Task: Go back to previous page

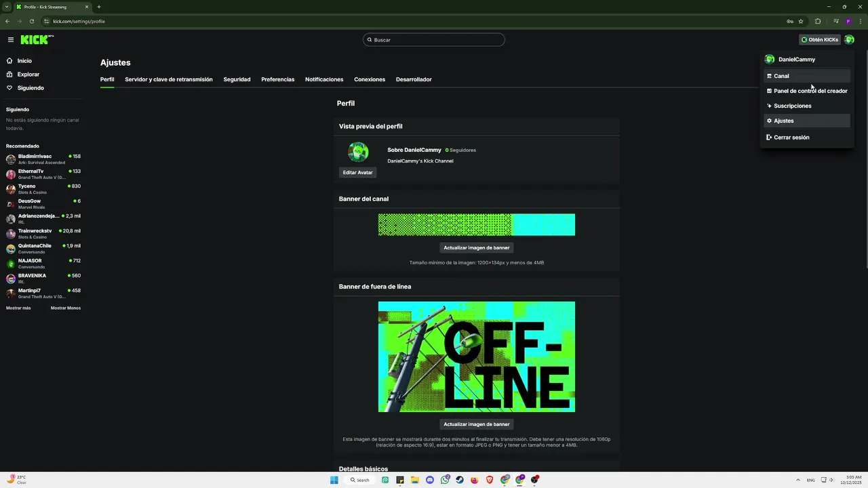Action: pos(7,21)
